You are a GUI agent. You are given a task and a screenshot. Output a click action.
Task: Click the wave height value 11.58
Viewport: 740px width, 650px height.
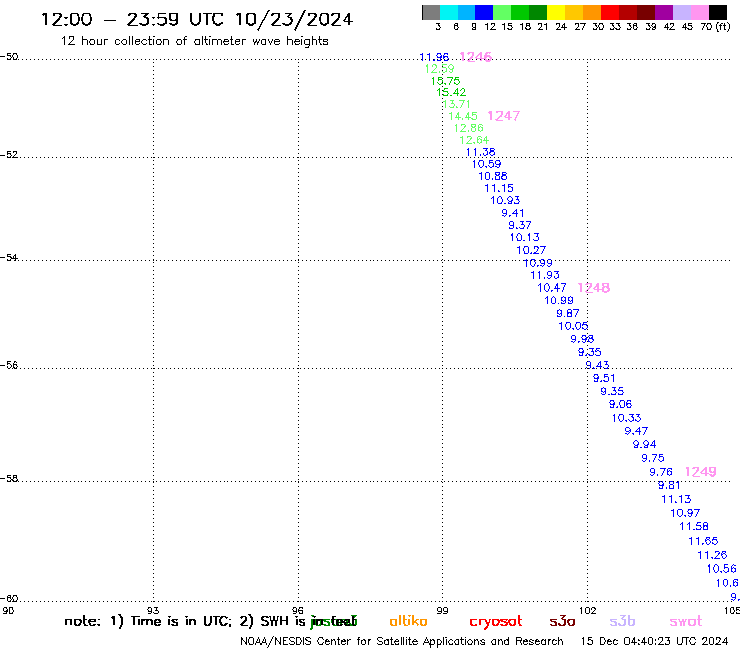click(694, 526)
